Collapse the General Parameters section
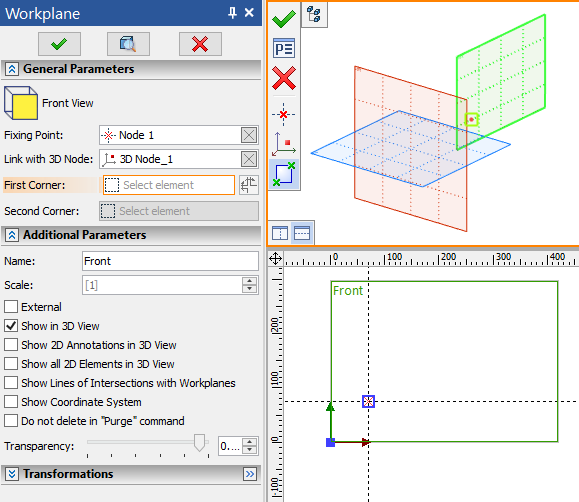The image size is (579, 502). point(12,69)
